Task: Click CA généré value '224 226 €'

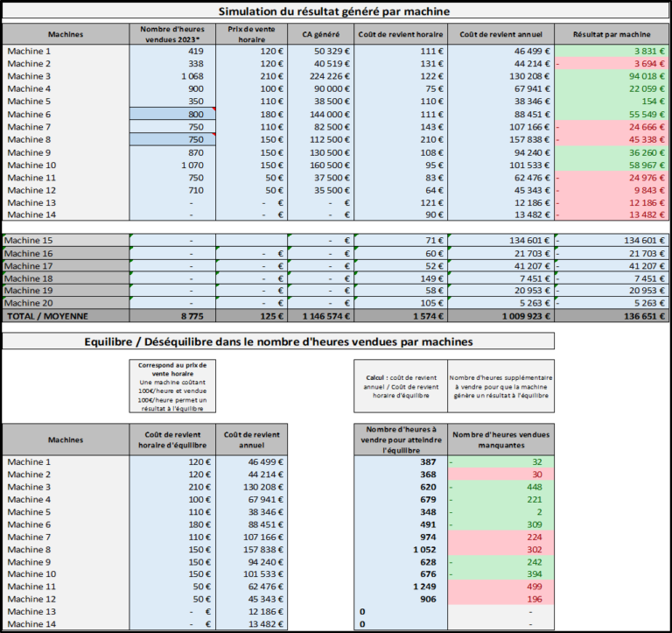Action: (x=320, y=76)
